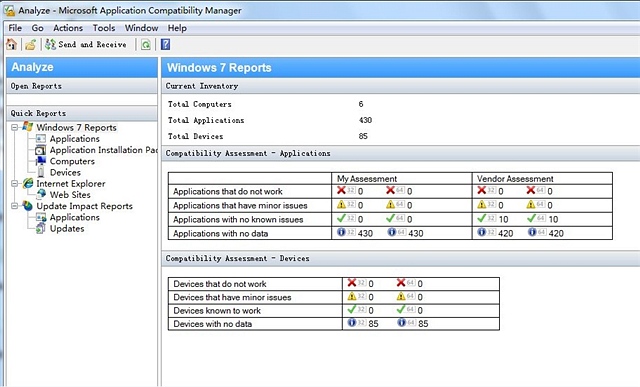Screen dimensions: 640x387
Task: Select the Devices tree icon
Action: [41, 172]
